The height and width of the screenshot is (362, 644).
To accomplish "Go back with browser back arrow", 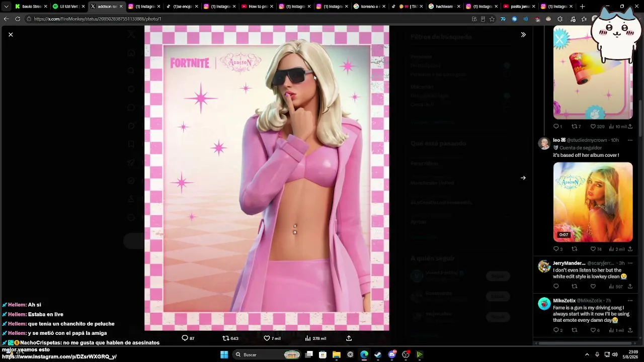I will click(6, 19).
